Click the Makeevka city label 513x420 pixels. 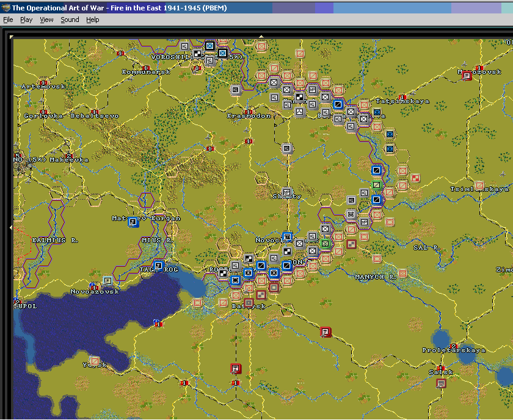(69, 160)
